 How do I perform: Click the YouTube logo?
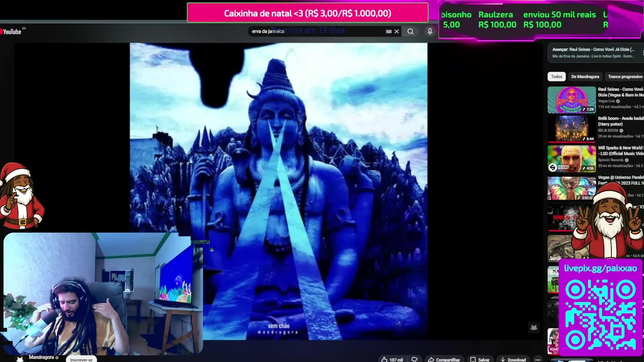coord(11,32)
